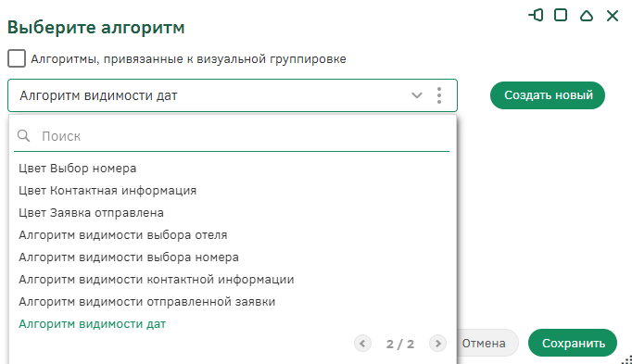The width and height of the screenshot is (632, 364).
Task: Go to previous page of list
Action: (362, 344)
